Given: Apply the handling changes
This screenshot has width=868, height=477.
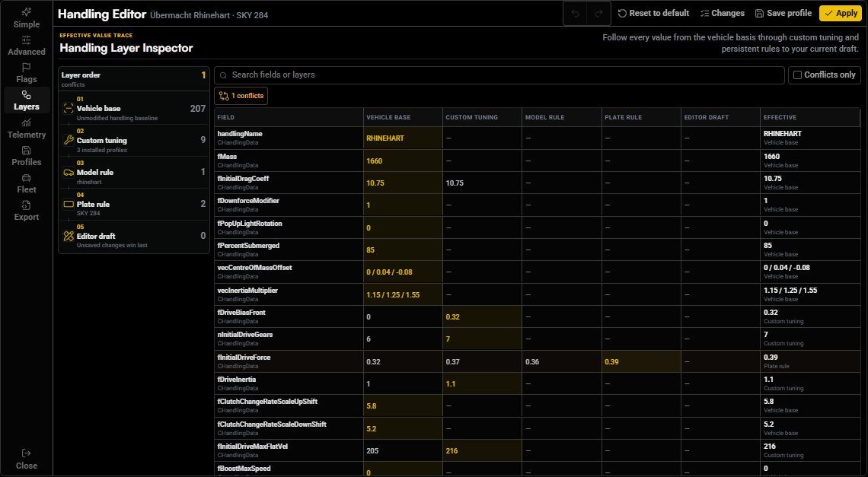Looking at the screenshot, I should [841, 13].
